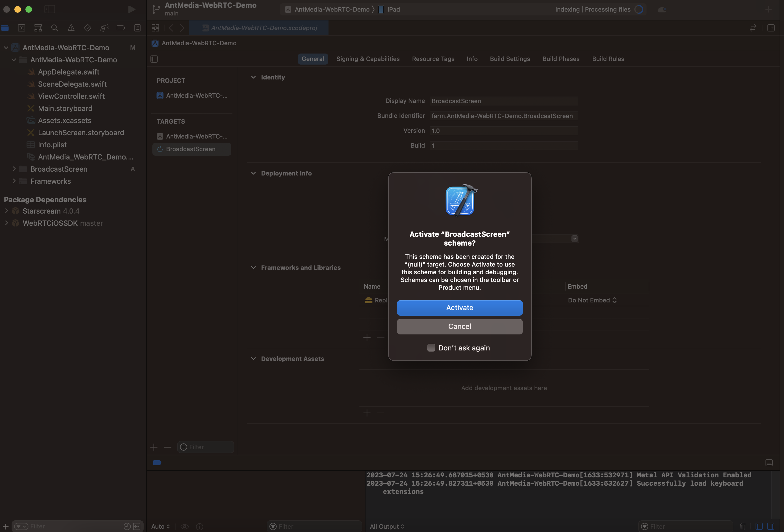
Task: Hide the debug area using panel icon
Action: (769, 463)
